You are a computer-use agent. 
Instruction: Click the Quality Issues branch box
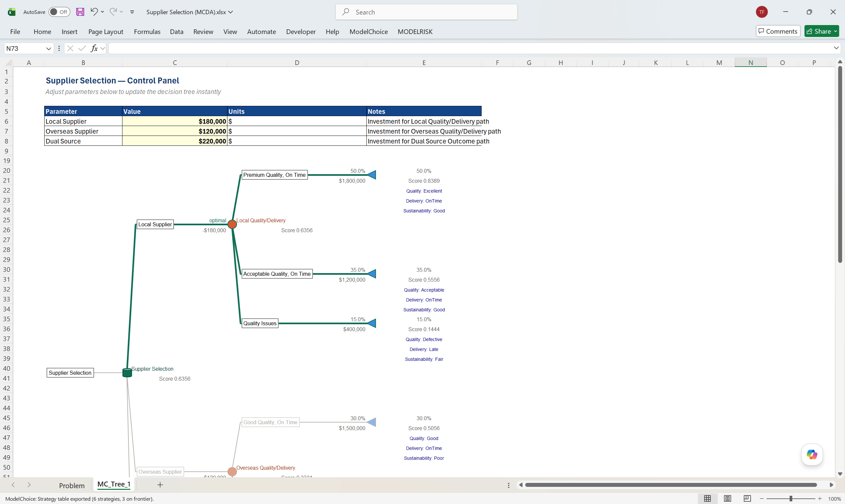260,323
